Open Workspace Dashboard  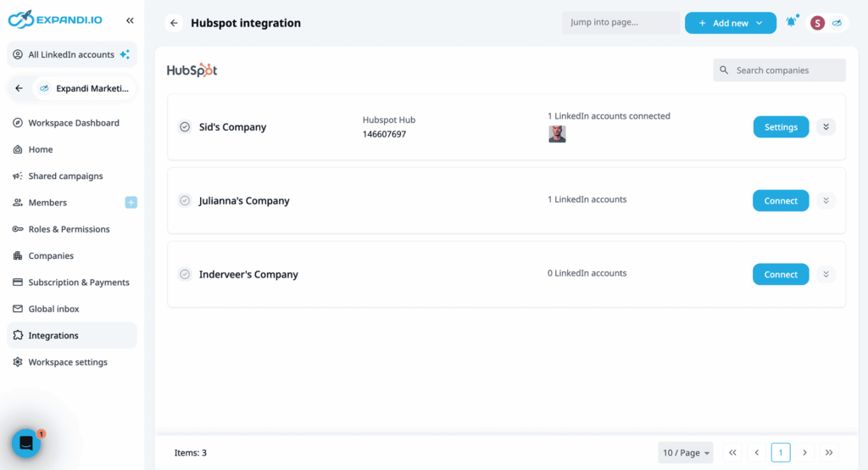[x=72, y=122]
